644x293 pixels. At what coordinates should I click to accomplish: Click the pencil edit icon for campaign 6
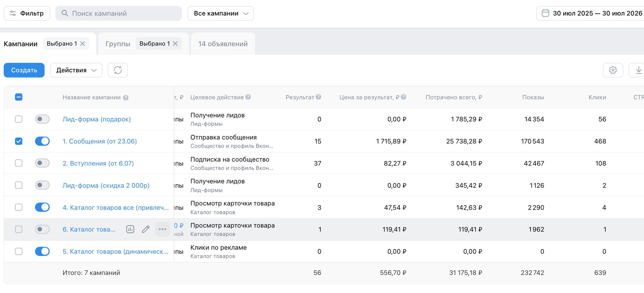pyautogui.click(x=146, y=229)
